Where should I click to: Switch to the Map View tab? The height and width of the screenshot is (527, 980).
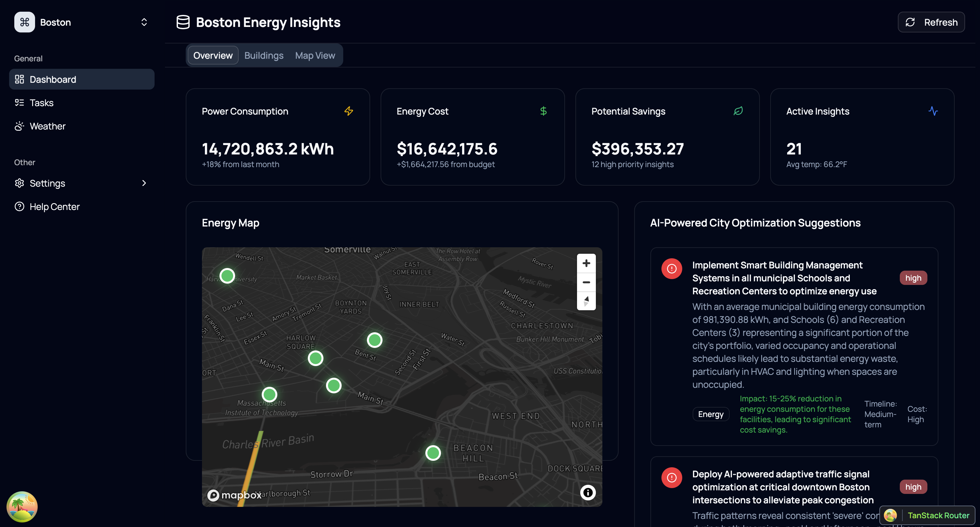[315, 55]
